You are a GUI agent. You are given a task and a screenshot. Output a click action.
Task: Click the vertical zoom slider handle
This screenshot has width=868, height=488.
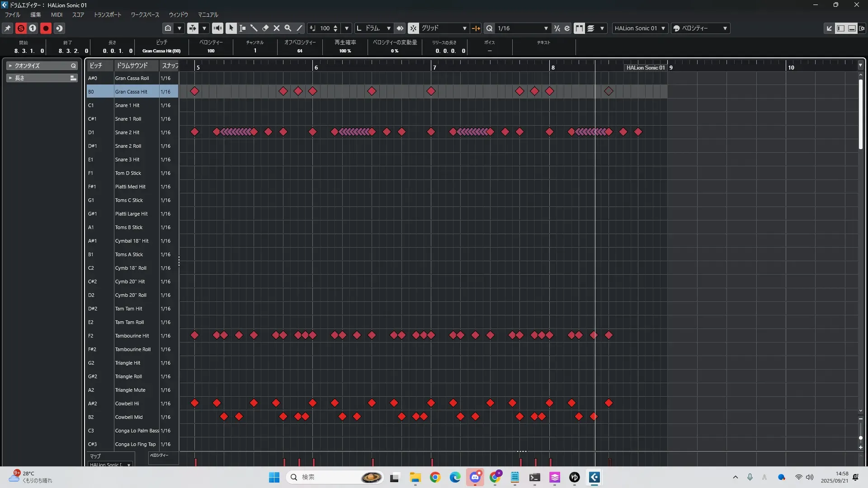click(860, 438)
